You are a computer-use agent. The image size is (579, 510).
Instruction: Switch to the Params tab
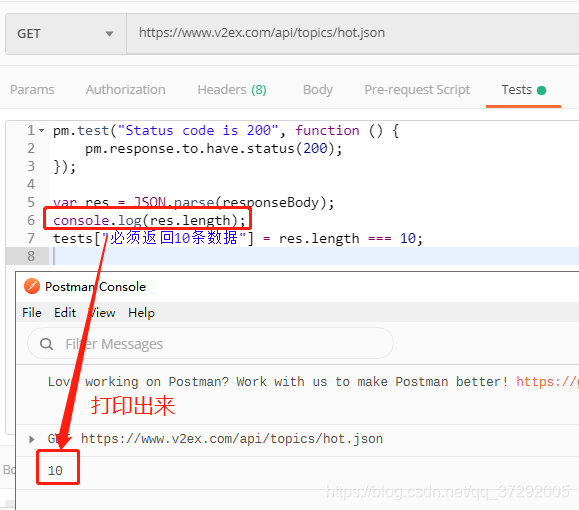32,90
